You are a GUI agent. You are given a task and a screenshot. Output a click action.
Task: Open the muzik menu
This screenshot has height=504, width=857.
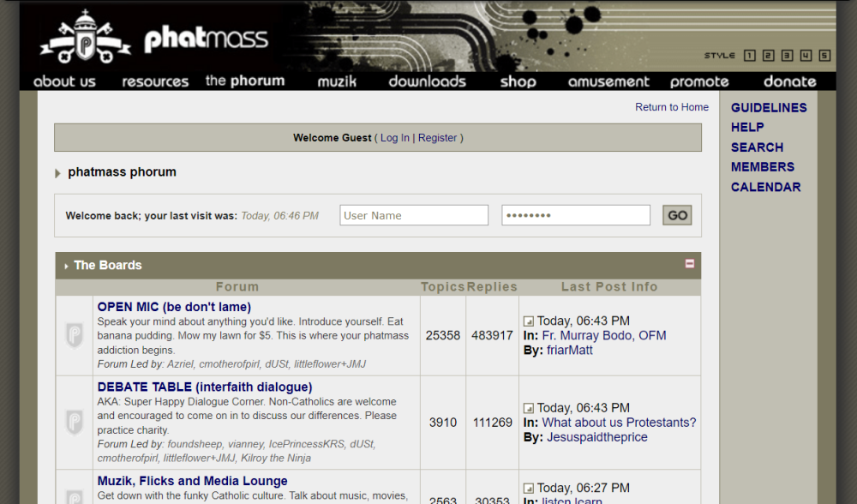[337, 81]
